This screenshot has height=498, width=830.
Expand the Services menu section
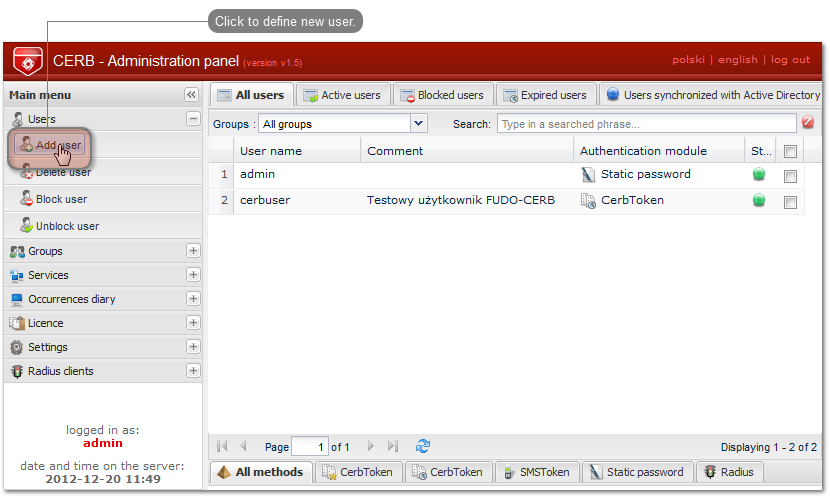coord(193,275)
